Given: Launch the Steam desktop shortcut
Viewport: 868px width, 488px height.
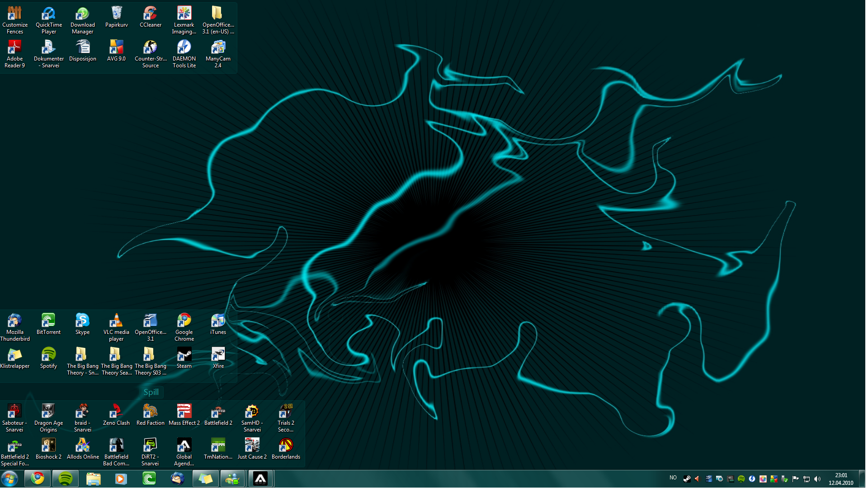Looking at the screenshot, I should (x=184, y=358).
